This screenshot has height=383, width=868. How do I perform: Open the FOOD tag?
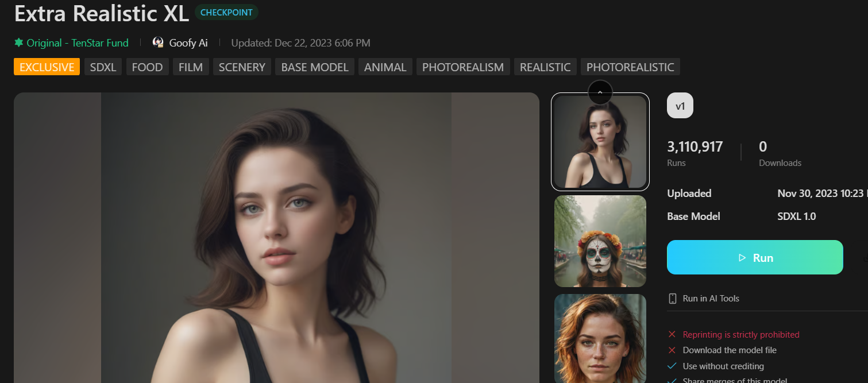(x=148, y=67)
